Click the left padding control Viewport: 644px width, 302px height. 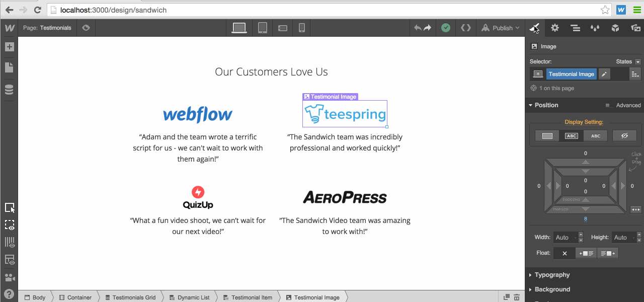558,186
